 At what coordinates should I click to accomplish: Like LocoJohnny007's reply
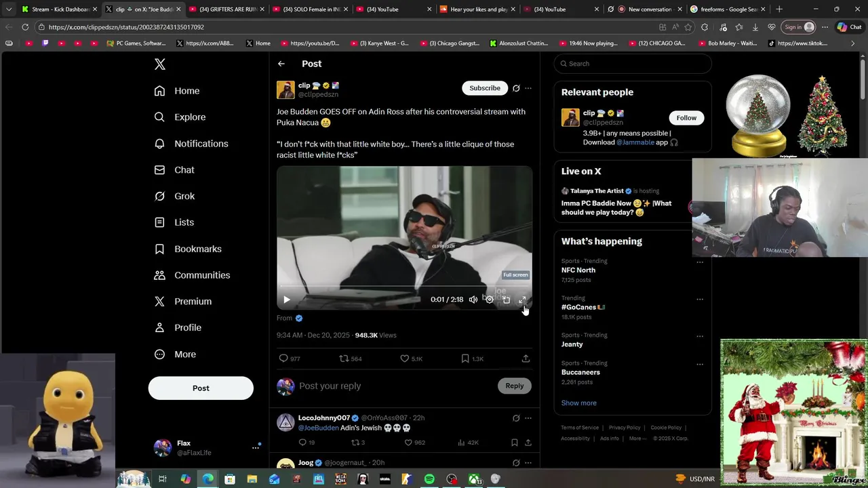414,443
